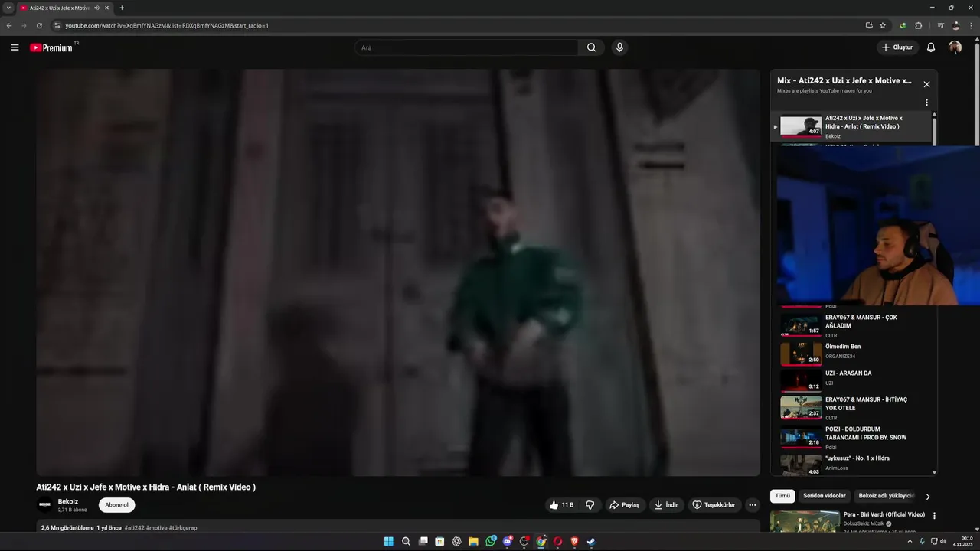Open taskbar volume speaker control
This screenshot has height=551, width=980.
click(x=943, y=541)
